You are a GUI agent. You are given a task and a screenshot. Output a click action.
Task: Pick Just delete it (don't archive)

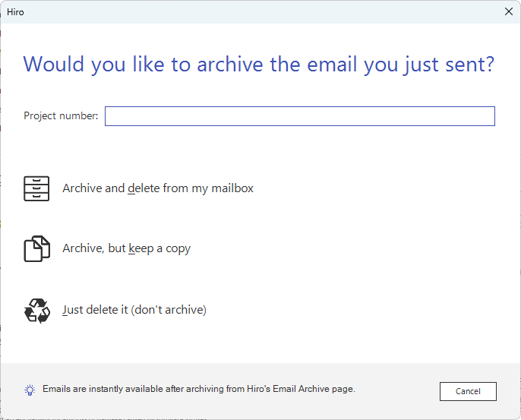tap(134, 310)
